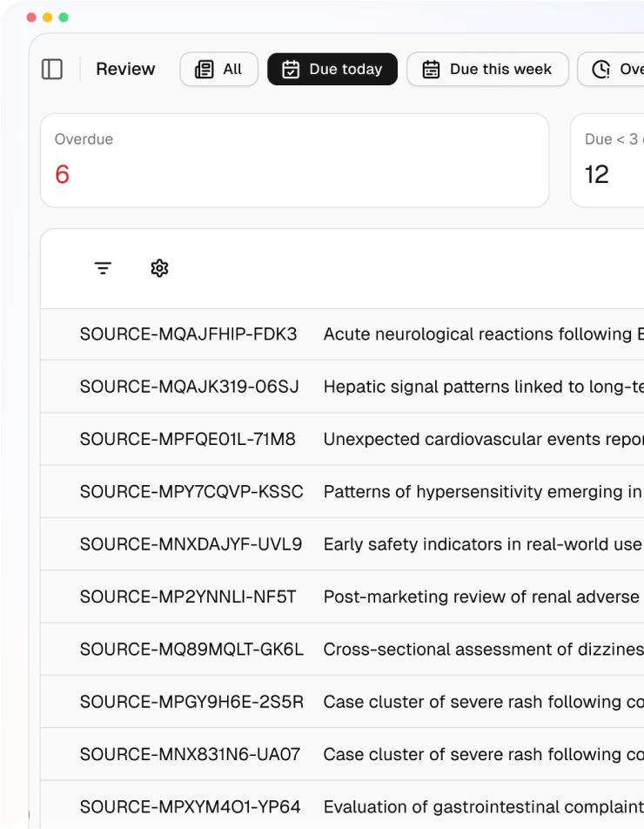Click source ID SOURCE-MPXYM4O1-YP64
644x829 pixels.
pos(190,806)
